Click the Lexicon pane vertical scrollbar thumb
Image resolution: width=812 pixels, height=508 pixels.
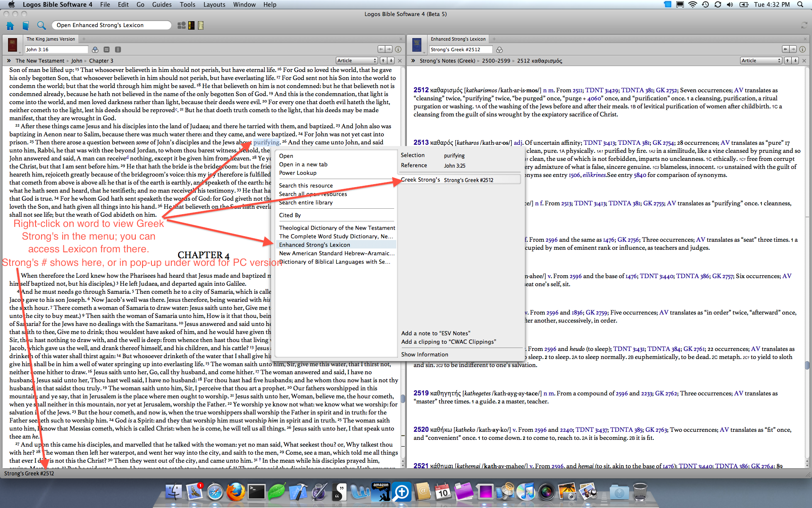tap(807, 364)
